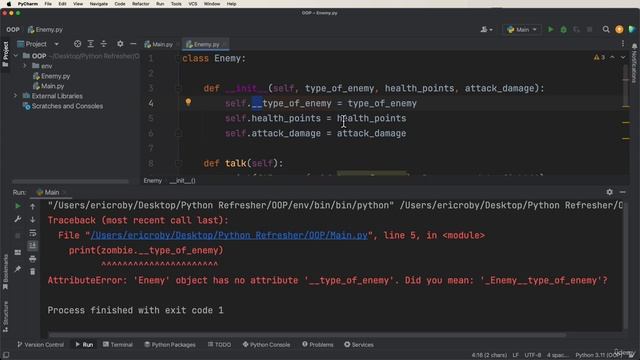Open the PyCharm application menu
The width and height of the screenshot is (640, 360).
pyautogui.click(x=28, y=4)
